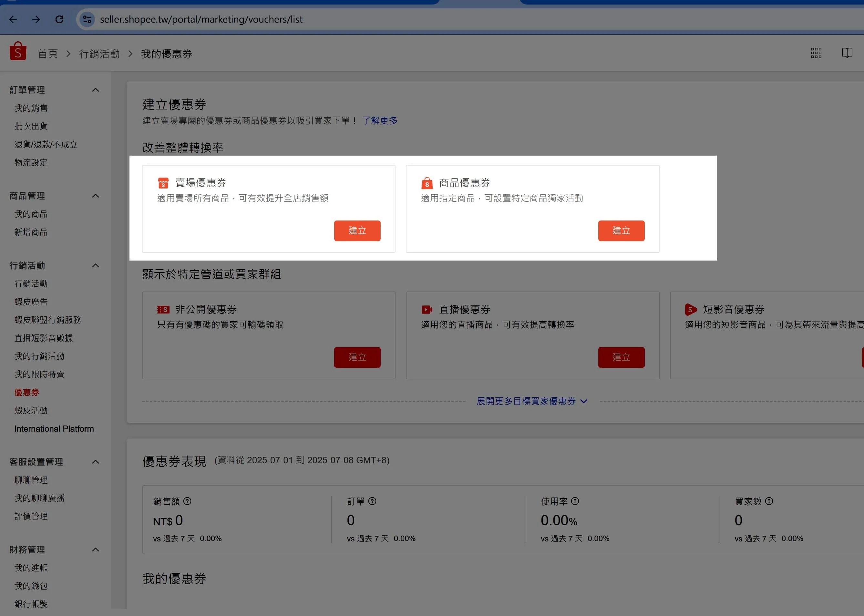
Task: Open 聊聊管理 in sidebar
Action: tap(31, 480)
